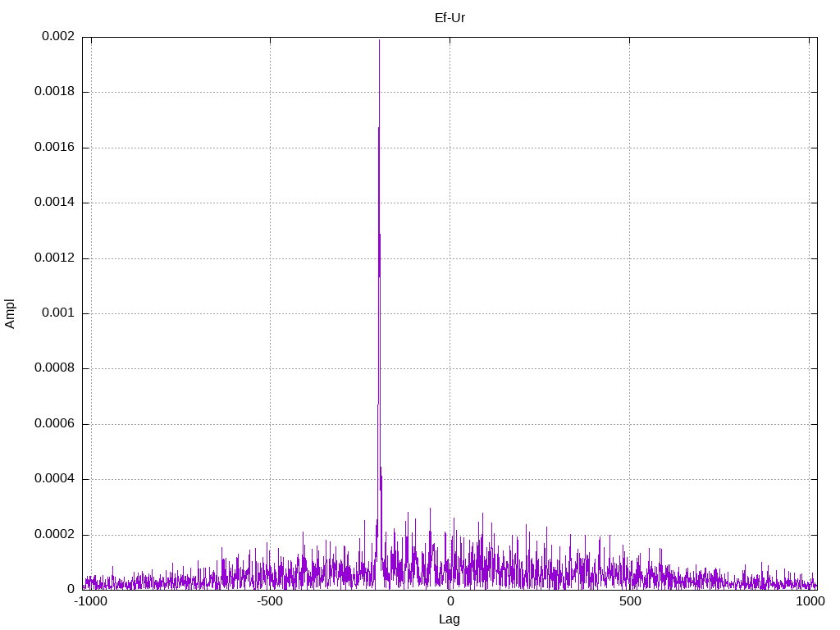Viewport: 840px width, 630px height.
Task: Click the 0 x-axis tick label under Lag axis
Action: (x=450, y=601)
